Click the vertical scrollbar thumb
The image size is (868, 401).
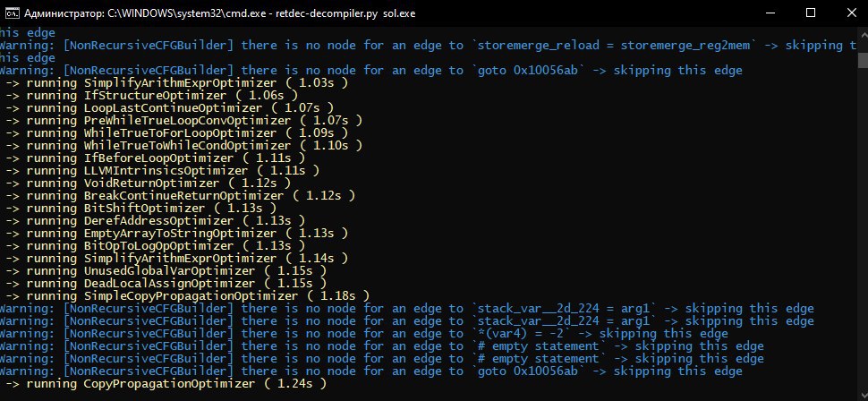863,60
